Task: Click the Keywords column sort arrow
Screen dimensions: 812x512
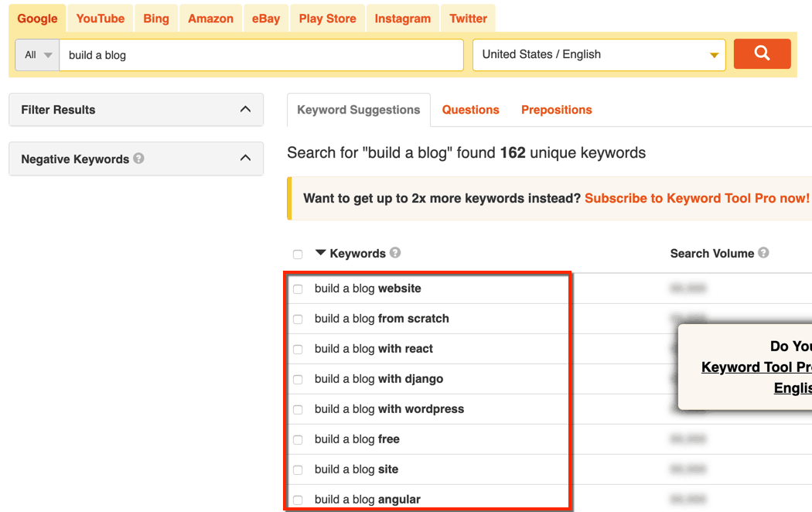Action: tap(321, 253)
